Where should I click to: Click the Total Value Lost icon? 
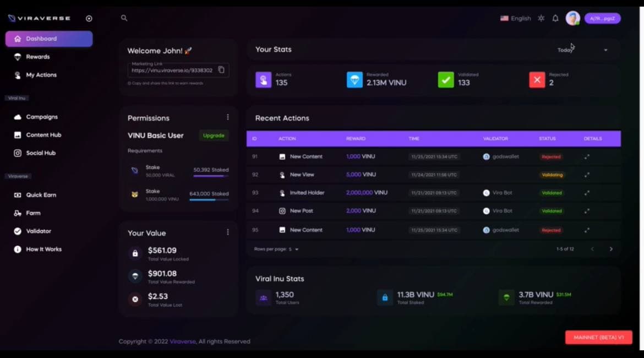click(x=135, y=299)
